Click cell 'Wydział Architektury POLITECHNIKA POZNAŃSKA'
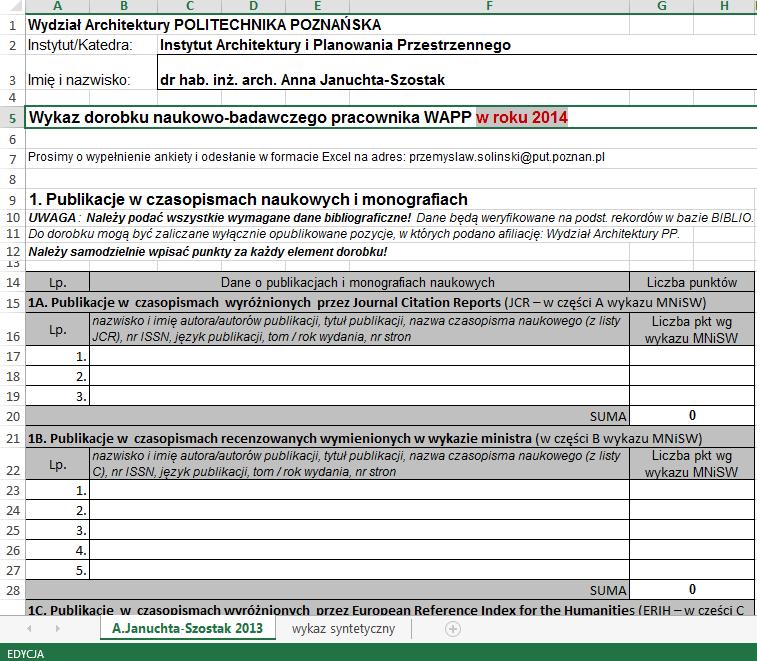757x661 pixels. point(205,25)
